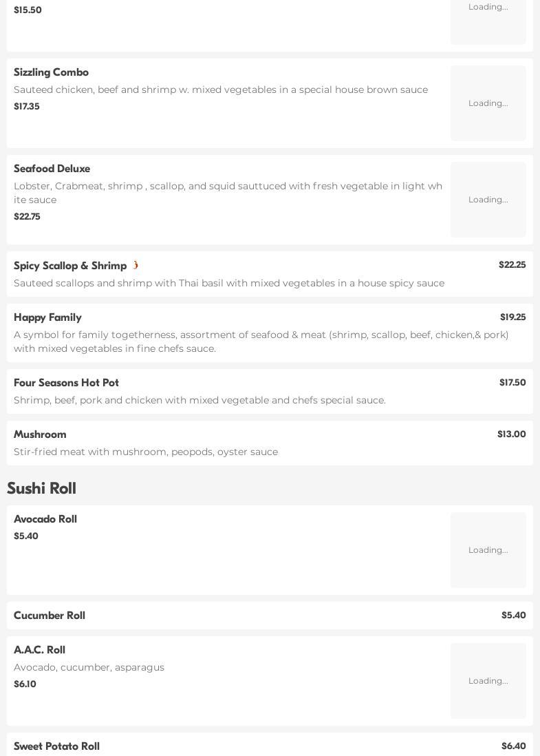Click the Sushi Roll section heading
Viewport: 540px width, 756px height.
41,488
